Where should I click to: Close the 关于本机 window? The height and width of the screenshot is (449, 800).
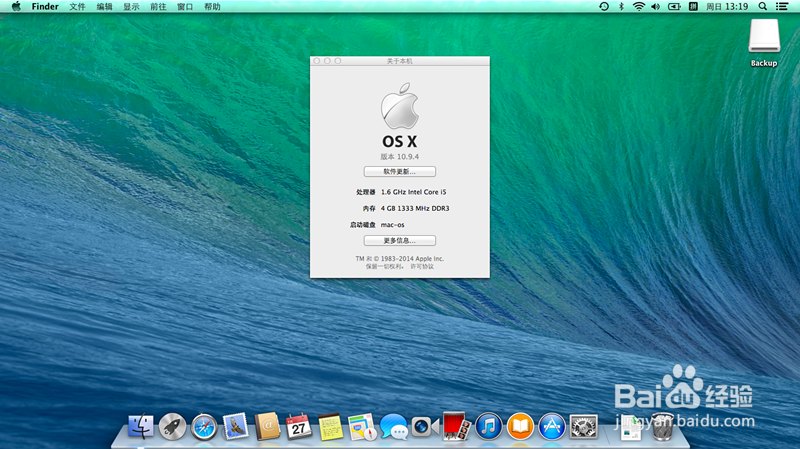point(317,61)
